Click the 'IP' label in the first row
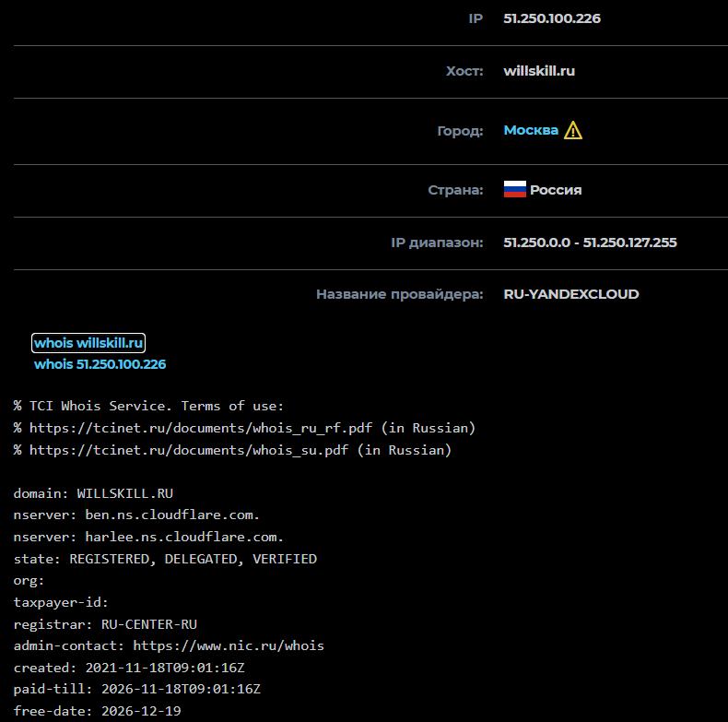The width and height of the screenshot is (728, 722). pos(476,18)
